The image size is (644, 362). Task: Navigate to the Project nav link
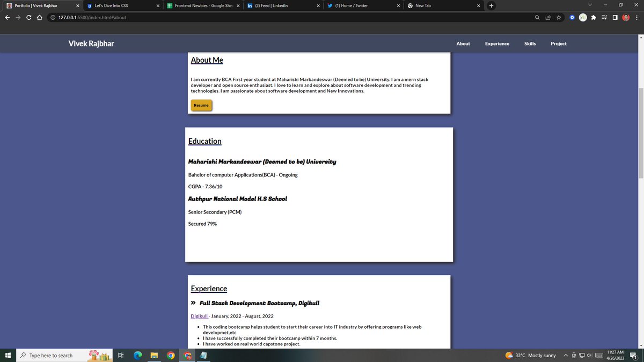click(x=559, y=43)
